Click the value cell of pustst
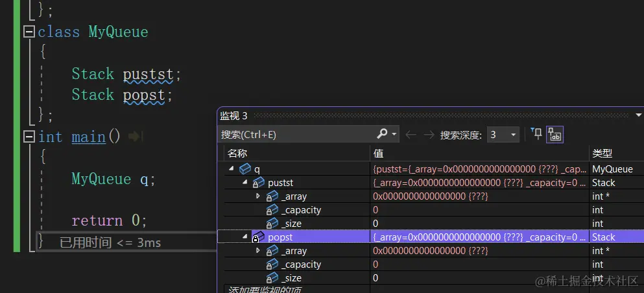This screenshot has height=293, width=644. tap(479, 183)
